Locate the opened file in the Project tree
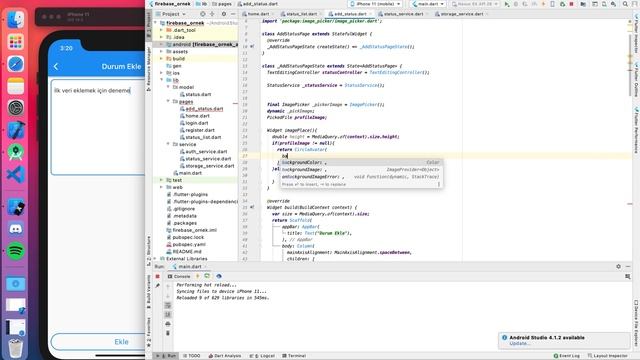Image resolution: width=640 pixels, height=360 pixels. coord(202,14)
